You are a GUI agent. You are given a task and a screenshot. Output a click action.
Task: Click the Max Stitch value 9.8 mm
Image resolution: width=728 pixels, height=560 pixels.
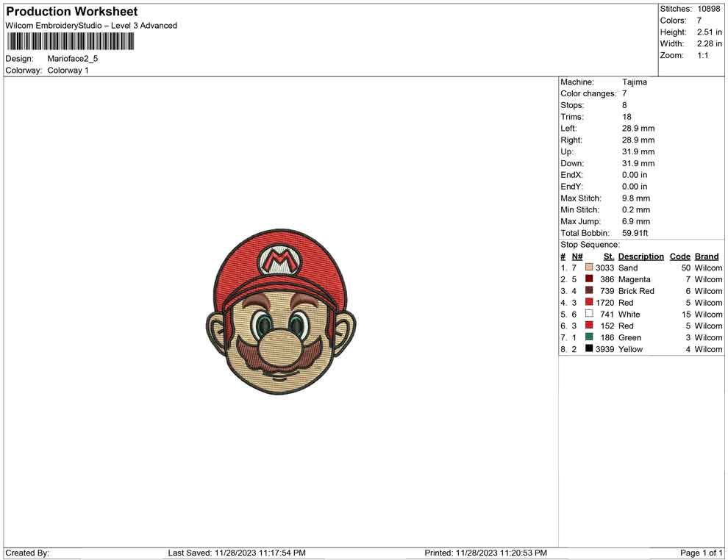pyautogui.click(x=636, y=198)
